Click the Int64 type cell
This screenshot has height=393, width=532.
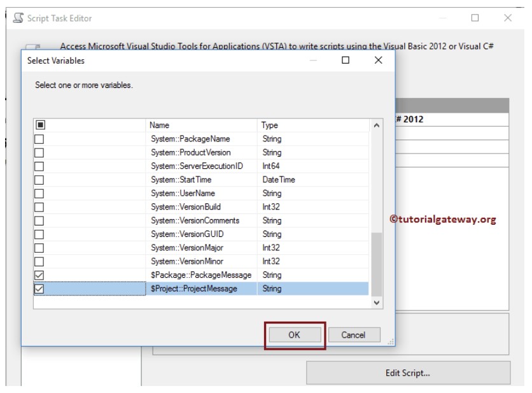pos(313,166)
